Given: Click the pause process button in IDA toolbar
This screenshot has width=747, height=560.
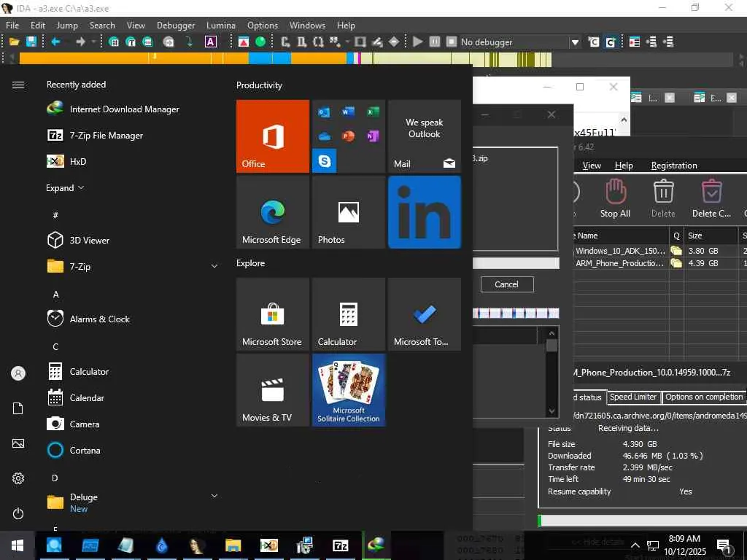Looking at the screenshot, I should 435,42.
